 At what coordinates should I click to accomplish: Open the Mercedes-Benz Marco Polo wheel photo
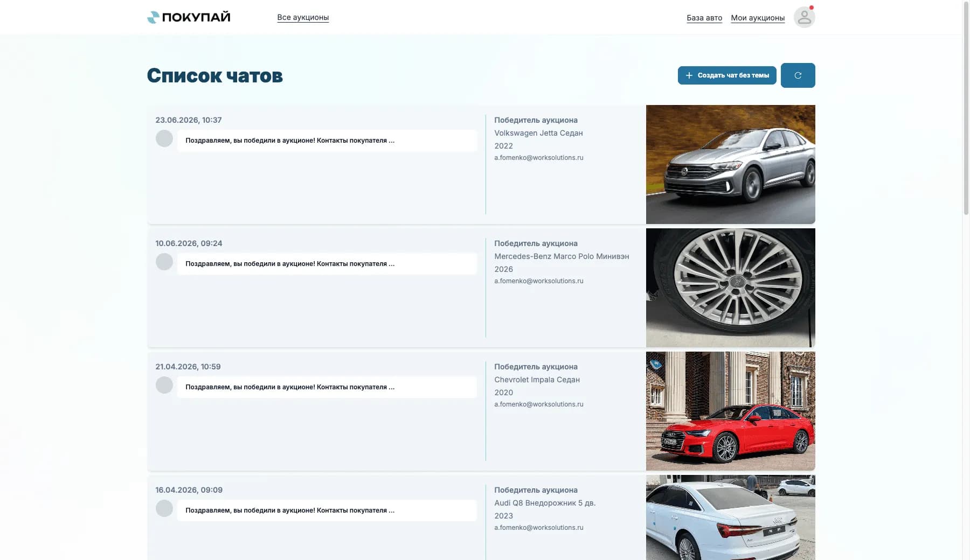(x=730, y=288)
